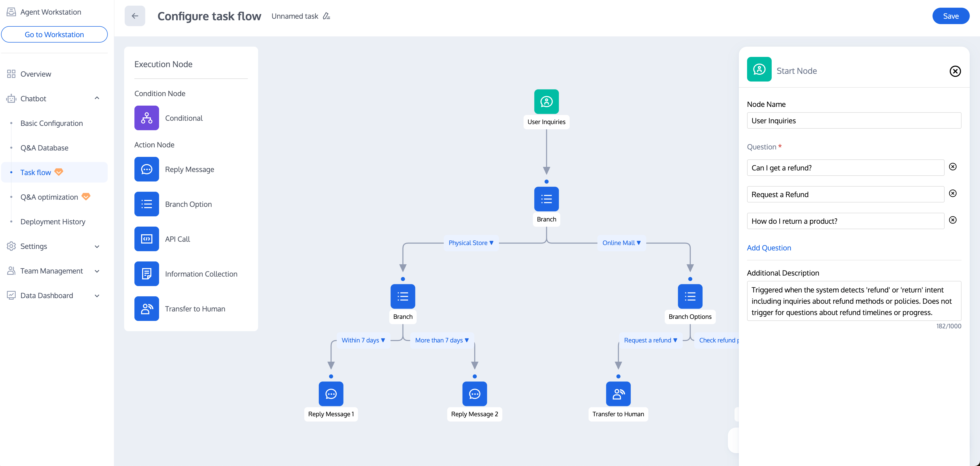Image resolution: width=980 pixels, height=466 pixels.
Task: Expand the Settings menu
Action: (x=97, y=246)
